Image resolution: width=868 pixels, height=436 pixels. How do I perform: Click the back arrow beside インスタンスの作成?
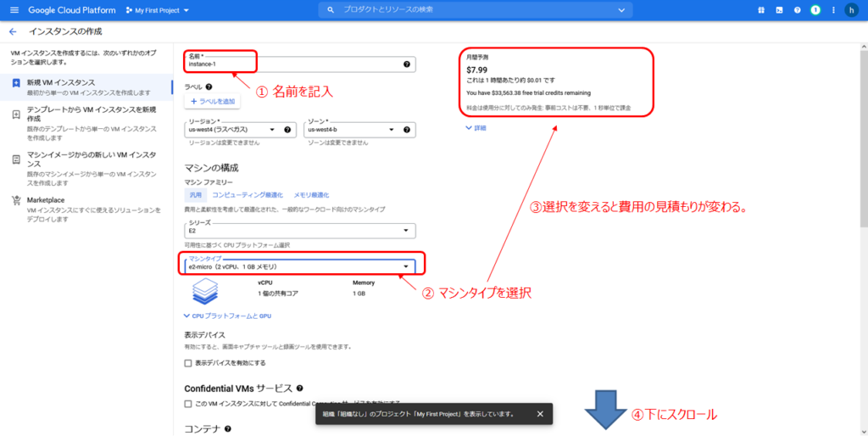tap(13, 31)
